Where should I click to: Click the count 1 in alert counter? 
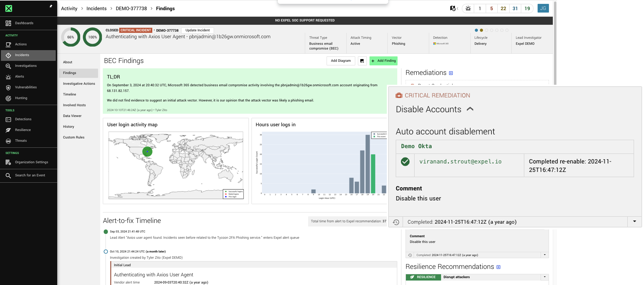click(x=480, y=9)
